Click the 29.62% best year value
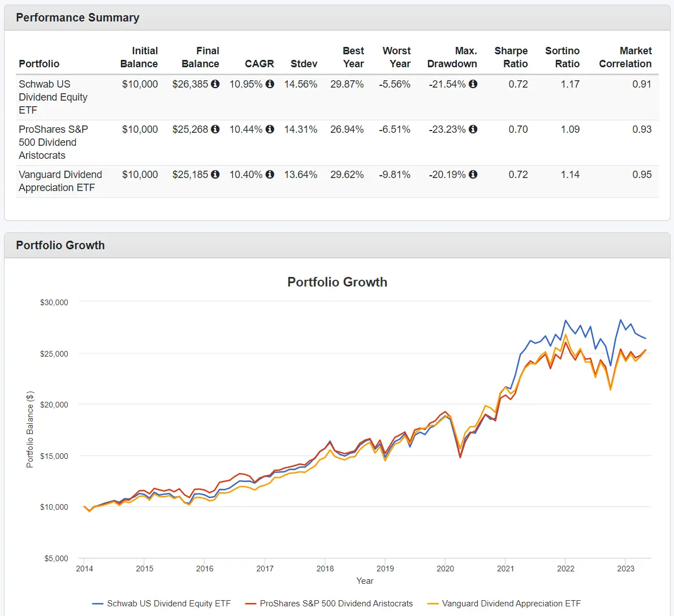 click(x=347, y=175)
